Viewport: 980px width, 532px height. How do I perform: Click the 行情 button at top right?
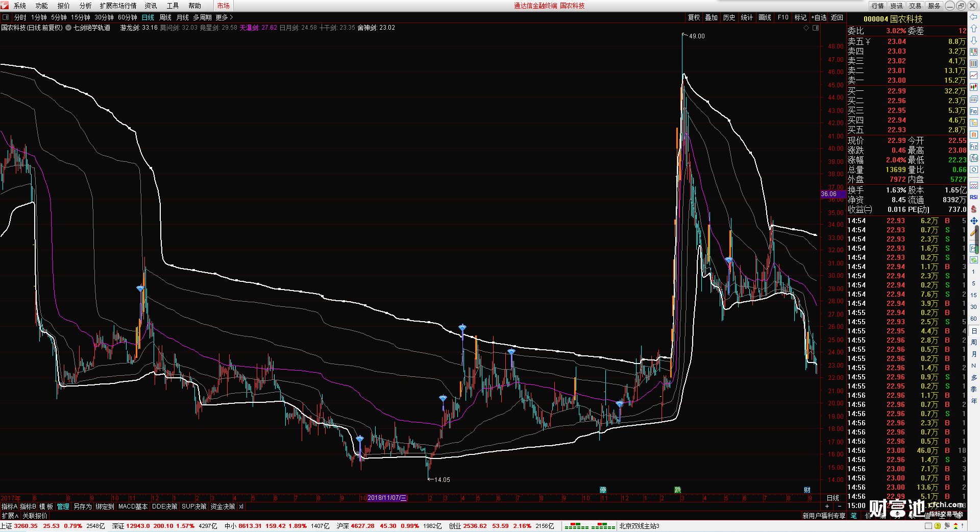[x=878, y=6]
